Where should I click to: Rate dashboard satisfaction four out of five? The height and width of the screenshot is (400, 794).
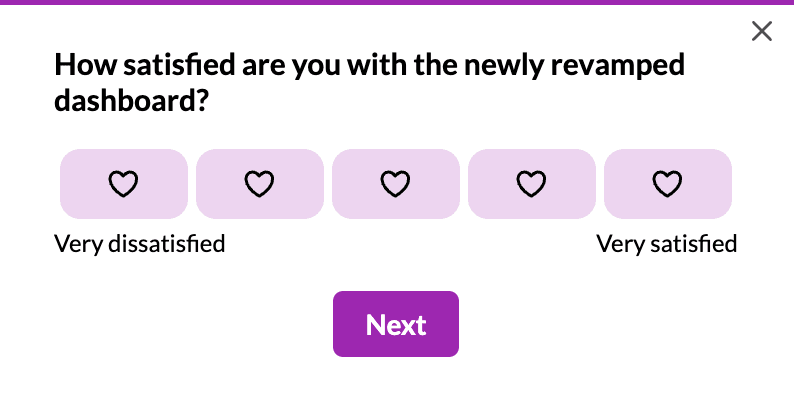(x=531, y=184)
